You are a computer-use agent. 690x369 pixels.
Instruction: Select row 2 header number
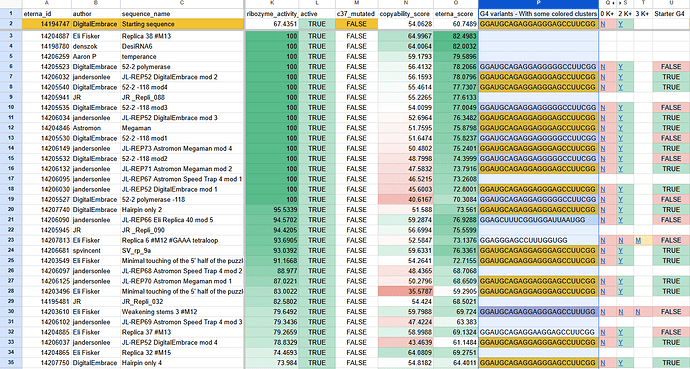click(11, 24)
